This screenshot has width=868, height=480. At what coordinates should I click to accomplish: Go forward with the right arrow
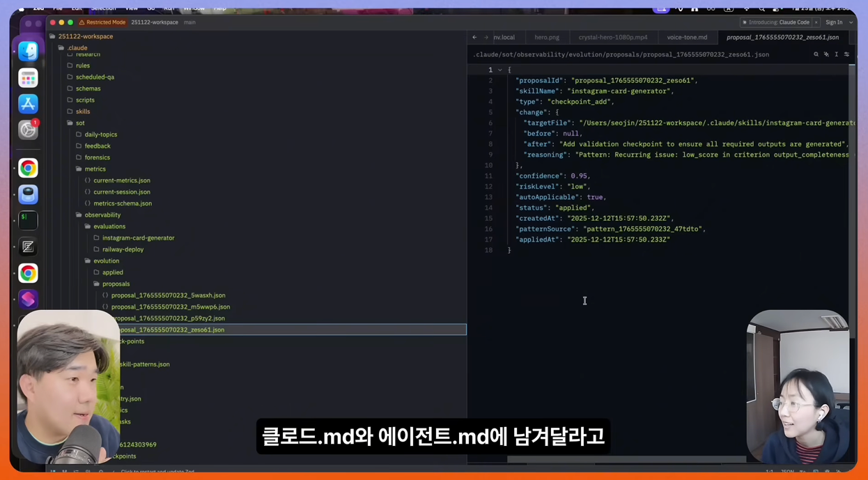pyautogui.click(x=486, y=38)
